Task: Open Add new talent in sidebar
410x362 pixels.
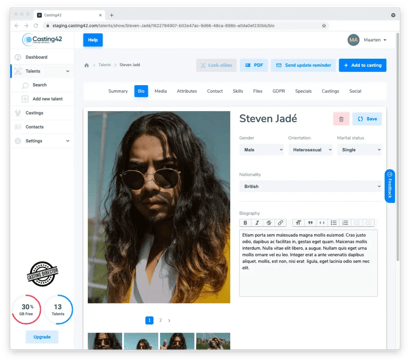Action: point(42,99)
